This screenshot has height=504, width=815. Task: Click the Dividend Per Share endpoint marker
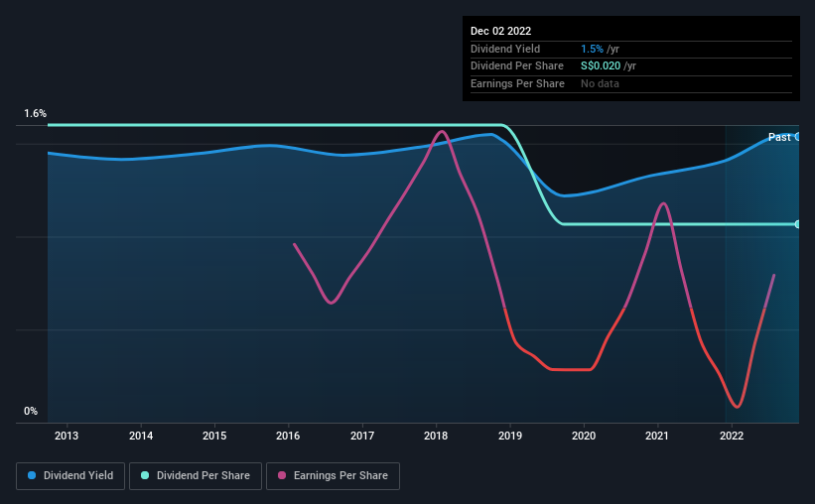(x=797, y=224)
